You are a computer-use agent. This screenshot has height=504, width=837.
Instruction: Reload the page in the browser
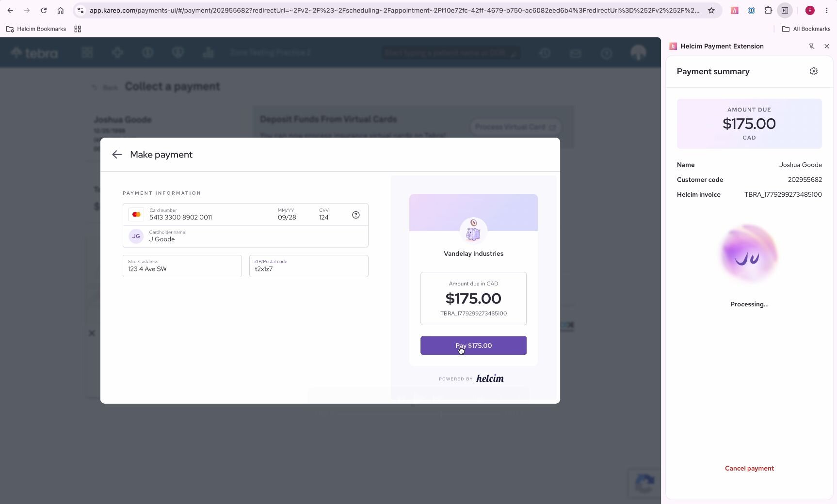pyautogui.click(x=44, y=10)
